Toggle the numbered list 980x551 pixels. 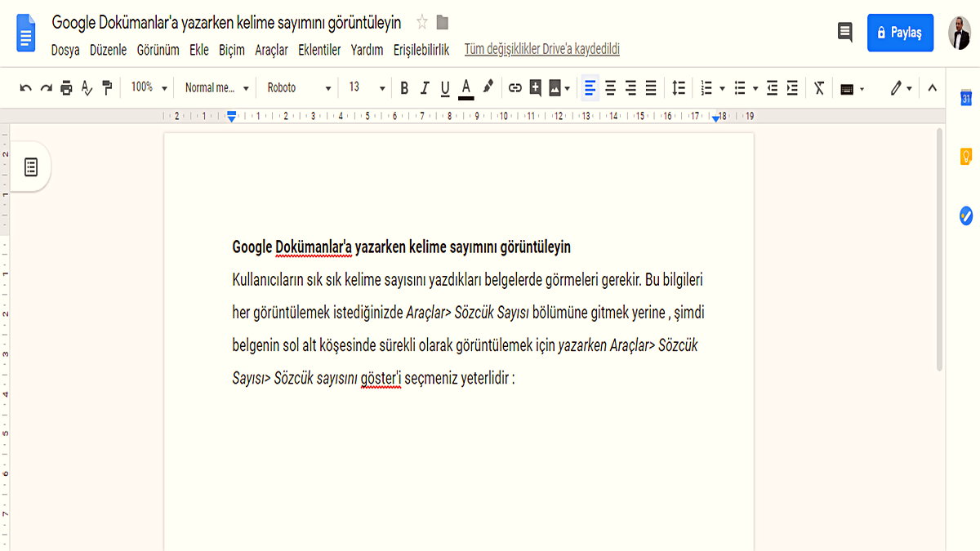707,88
